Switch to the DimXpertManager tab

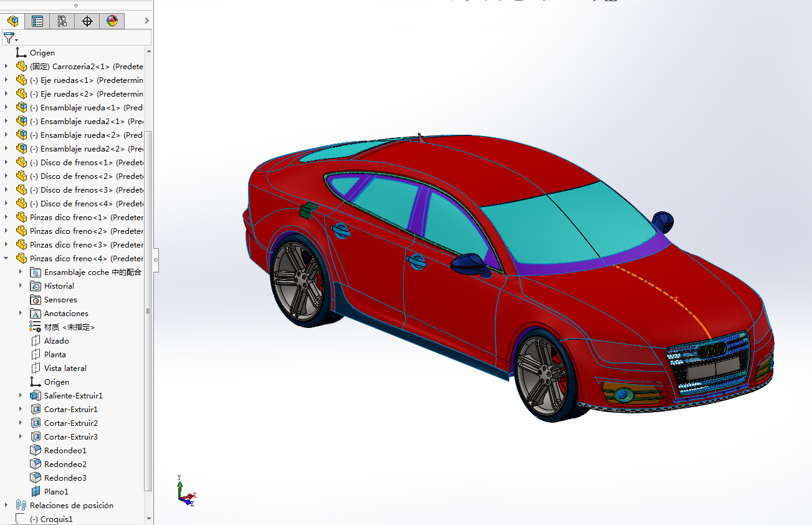pos(87,21)
